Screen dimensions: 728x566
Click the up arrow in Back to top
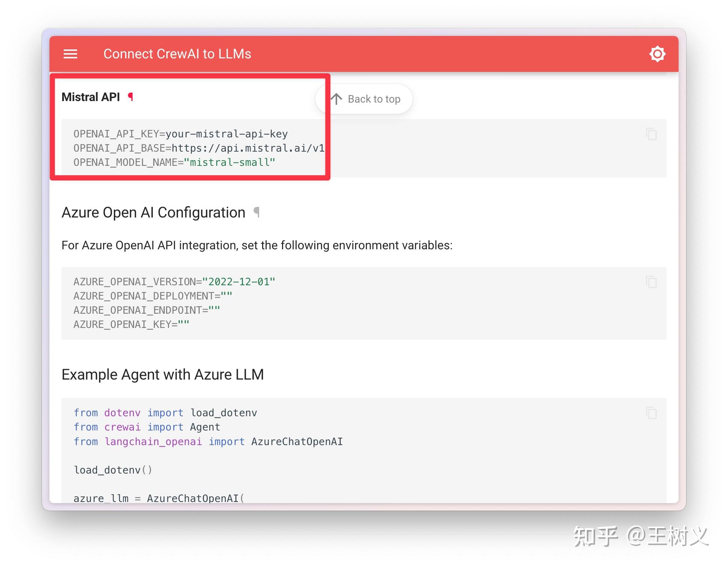click(336, 99)
